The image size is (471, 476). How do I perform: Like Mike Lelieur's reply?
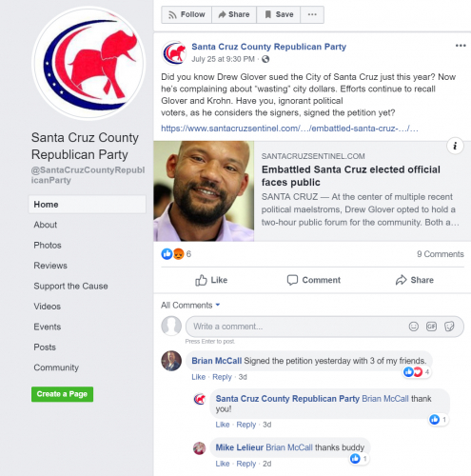pos(223,464)
